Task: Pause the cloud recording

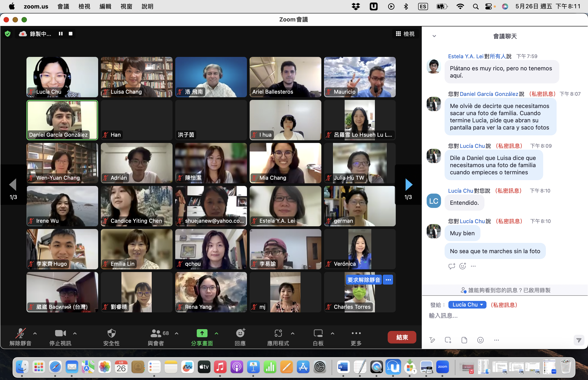Action: click(61, 34)
